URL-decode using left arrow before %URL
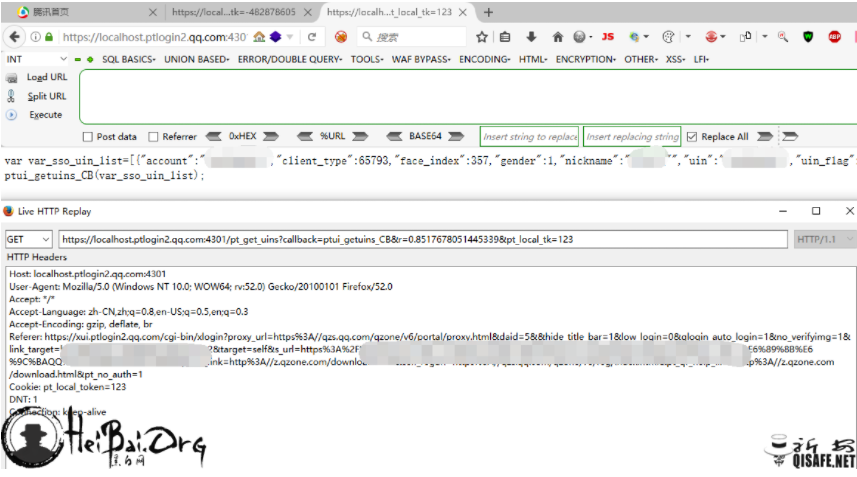The image size is (857, 477). (x=305, y=136)
